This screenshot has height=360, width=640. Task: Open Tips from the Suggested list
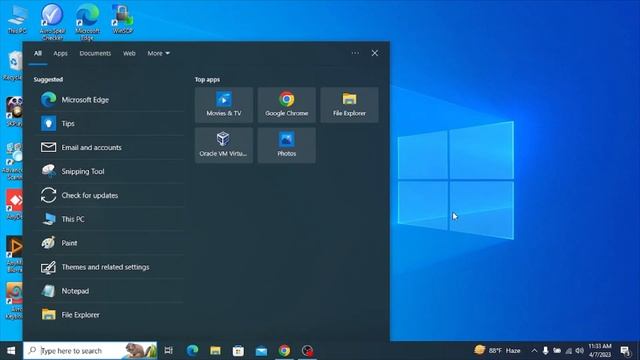(x=109, y=123)
